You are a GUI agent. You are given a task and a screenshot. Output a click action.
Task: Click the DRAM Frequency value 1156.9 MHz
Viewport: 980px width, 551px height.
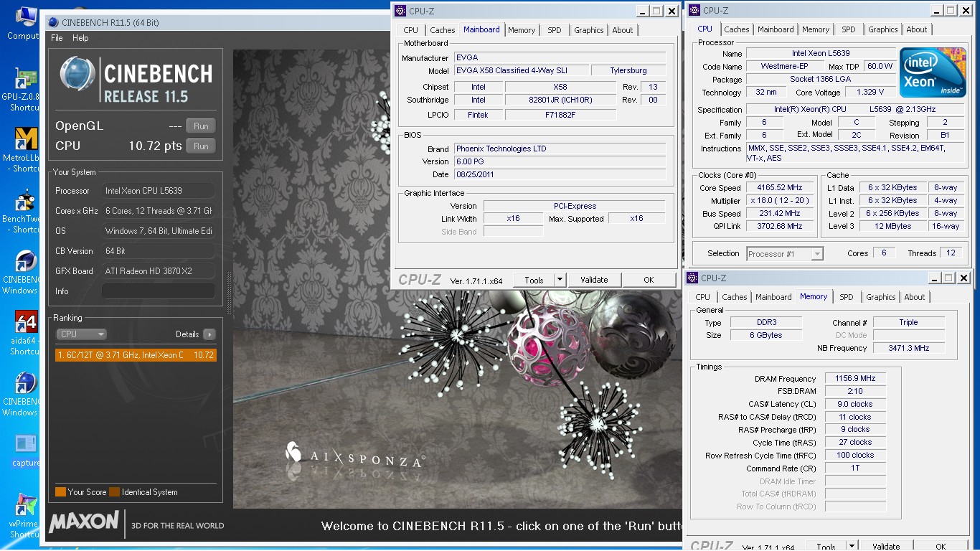pyautogui.click(x=855, y=379)
